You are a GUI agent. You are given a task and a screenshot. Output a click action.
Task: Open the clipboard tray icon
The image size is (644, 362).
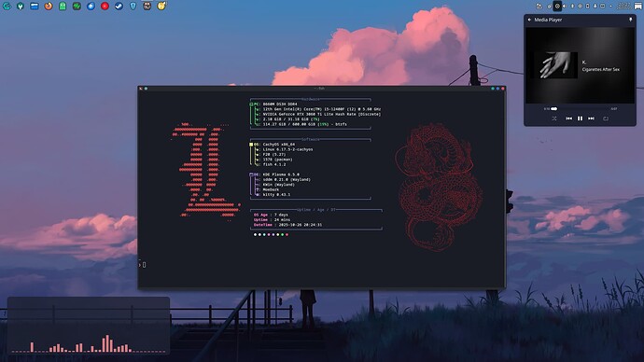point(549,7)
